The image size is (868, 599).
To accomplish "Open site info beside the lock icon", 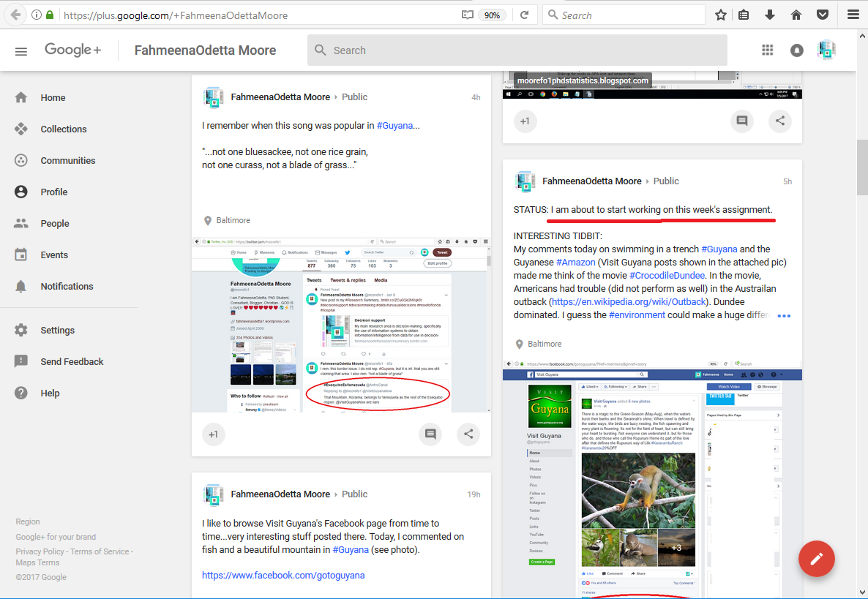I will tap(37, 15).
